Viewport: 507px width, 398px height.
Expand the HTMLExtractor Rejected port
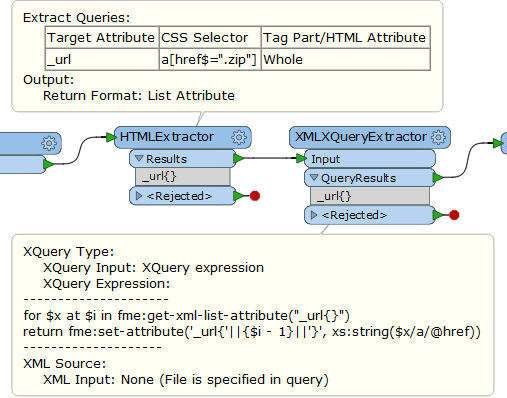(x=139, y=196)
